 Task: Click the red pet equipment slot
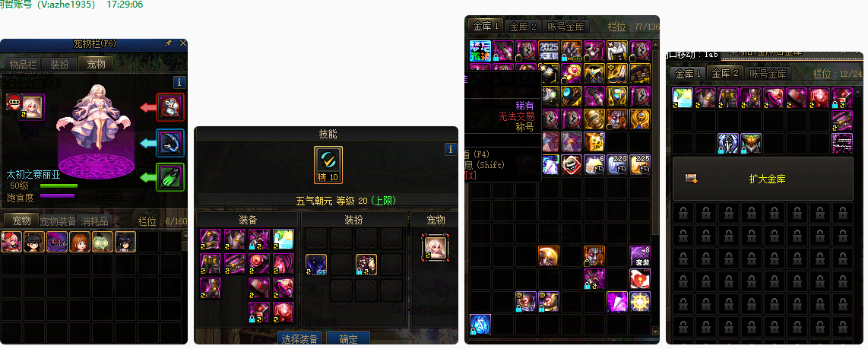coord(170,107)
